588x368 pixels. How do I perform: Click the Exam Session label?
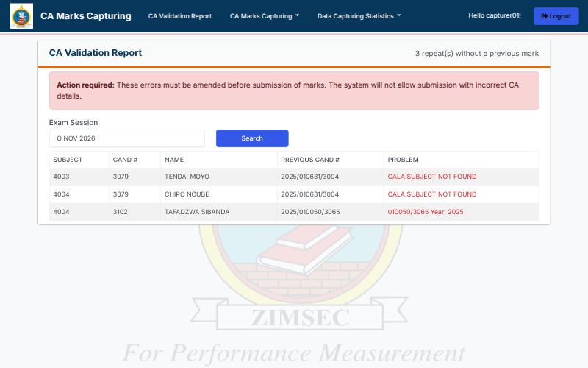pos(73,122)
